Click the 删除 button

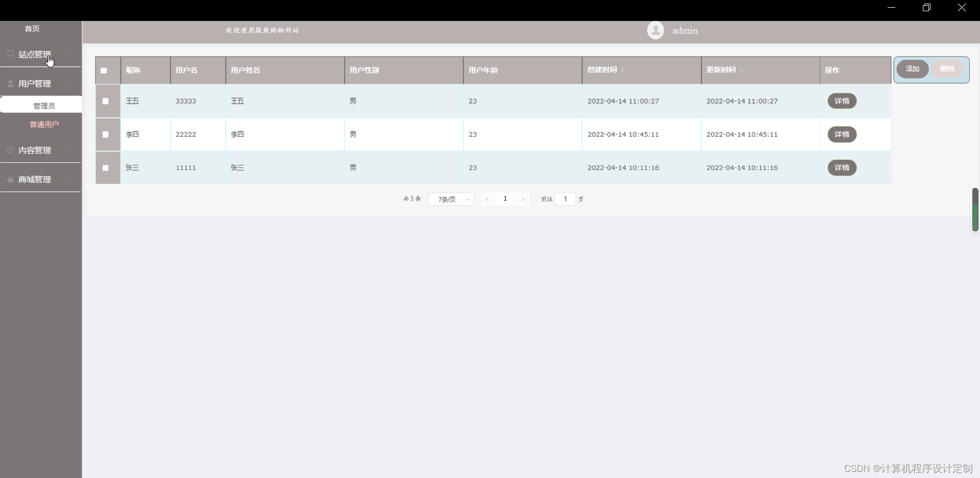click(x=947, y=69)
